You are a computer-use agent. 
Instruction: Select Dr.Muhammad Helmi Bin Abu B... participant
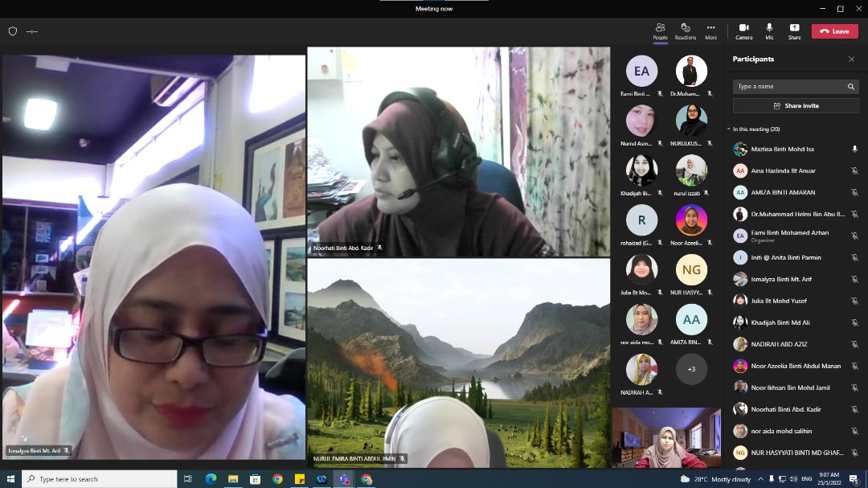tap(796, 214)
